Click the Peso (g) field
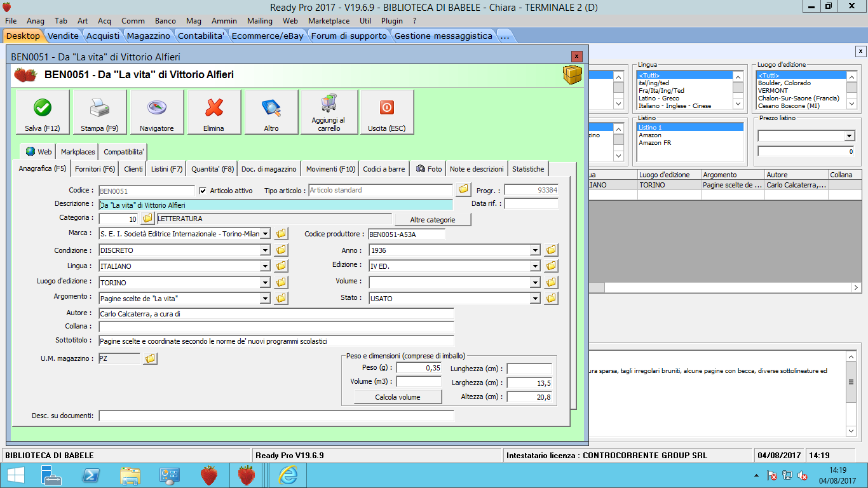The height and width of the screenshot is (488, 868). (x=419, y=367)
